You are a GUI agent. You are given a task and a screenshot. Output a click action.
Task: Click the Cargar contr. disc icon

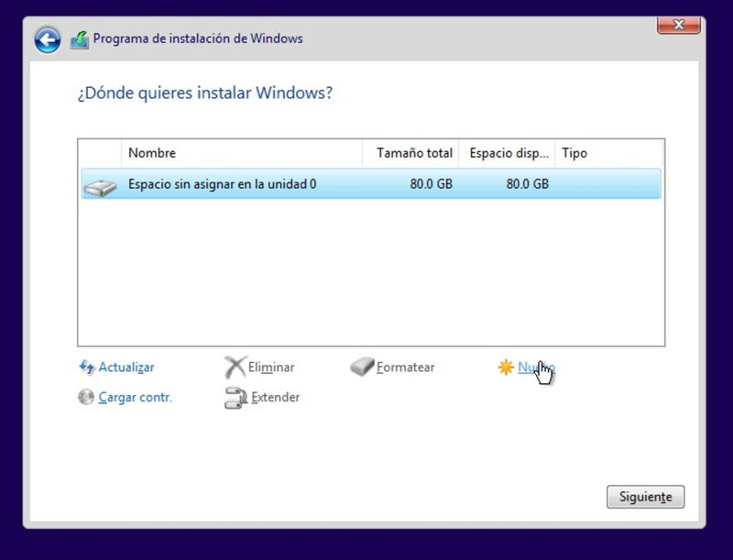86,397
